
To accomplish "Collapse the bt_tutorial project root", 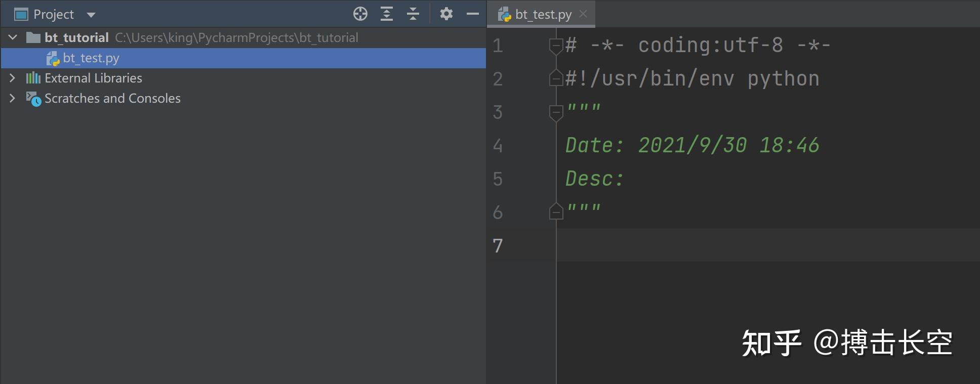I will click(x=13, y=37).
